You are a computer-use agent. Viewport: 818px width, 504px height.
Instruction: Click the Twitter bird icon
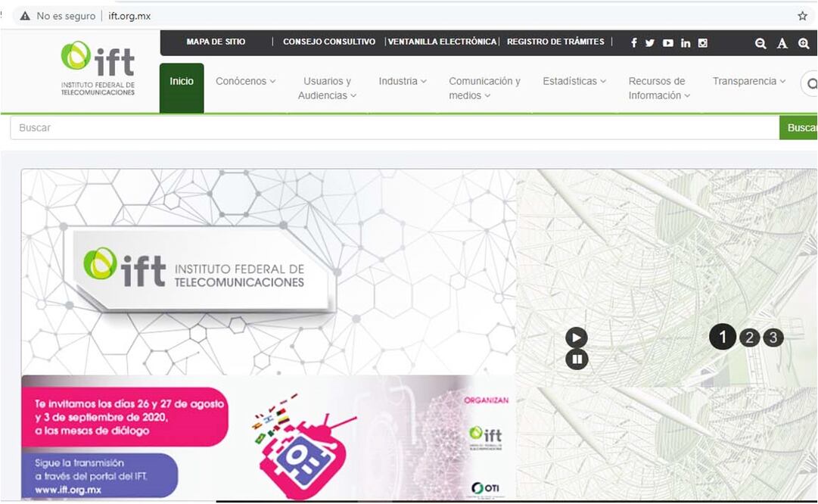pos(650,43)
